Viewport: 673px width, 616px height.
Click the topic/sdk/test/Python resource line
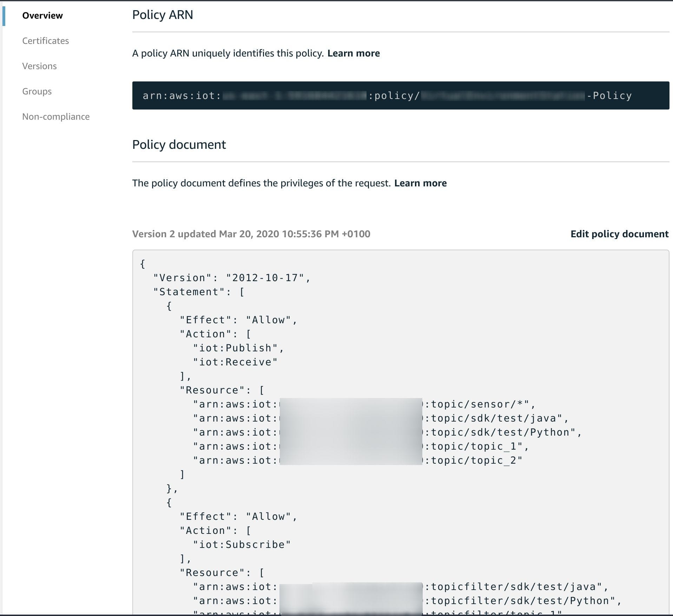click(x=388, y=432)
